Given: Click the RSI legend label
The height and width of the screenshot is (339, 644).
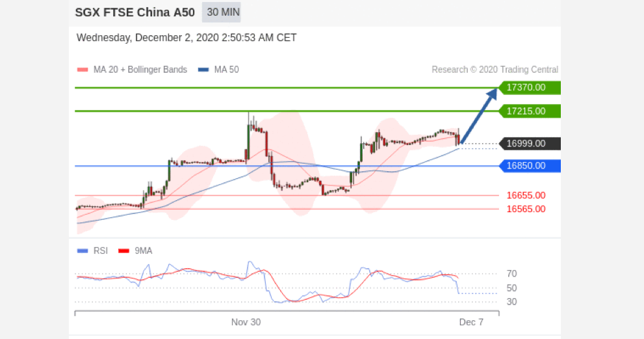Looking at the screenshot, I should point(101,251).
